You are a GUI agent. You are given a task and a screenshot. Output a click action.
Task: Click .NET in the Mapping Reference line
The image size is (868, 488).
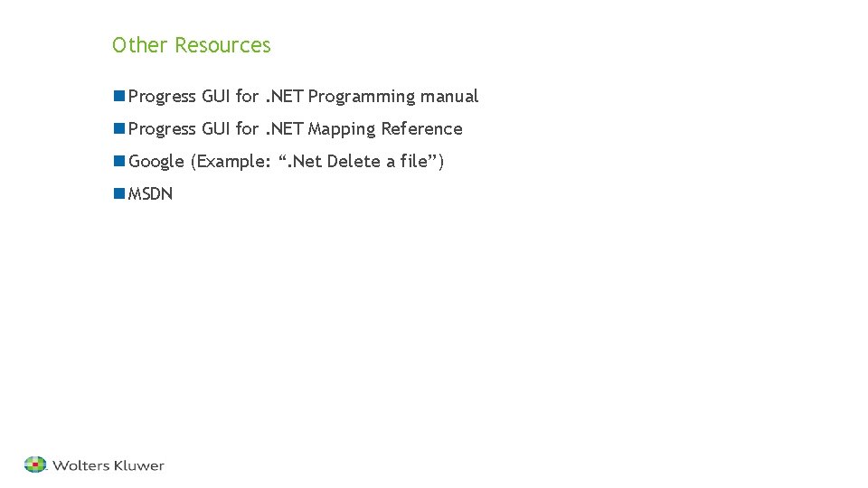pos(284,129)
